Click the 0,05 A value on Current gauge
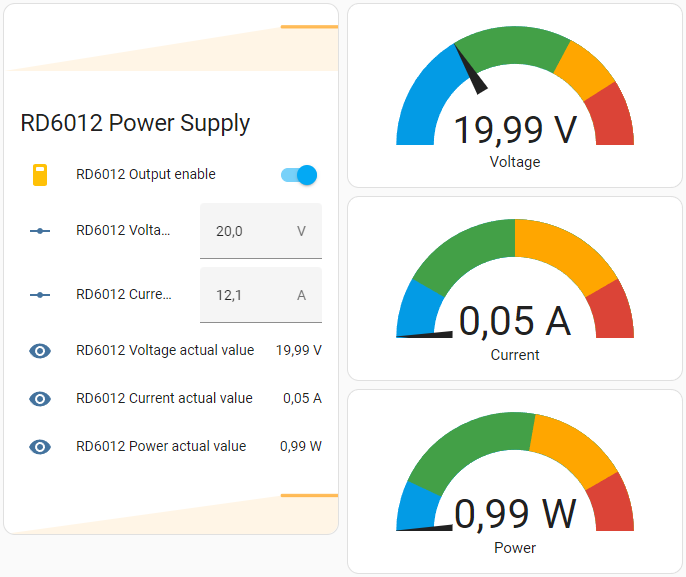 [514, 321]
